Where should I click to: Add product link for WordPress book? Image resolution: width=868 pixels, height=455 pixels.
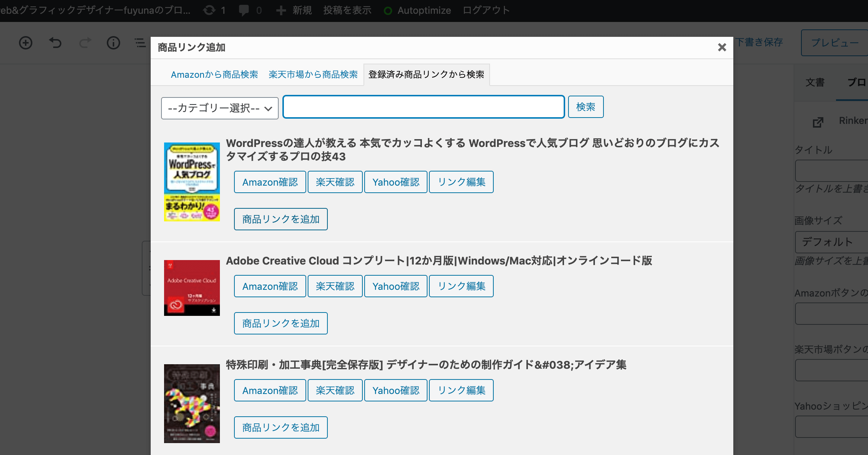(x=281, y=219)
